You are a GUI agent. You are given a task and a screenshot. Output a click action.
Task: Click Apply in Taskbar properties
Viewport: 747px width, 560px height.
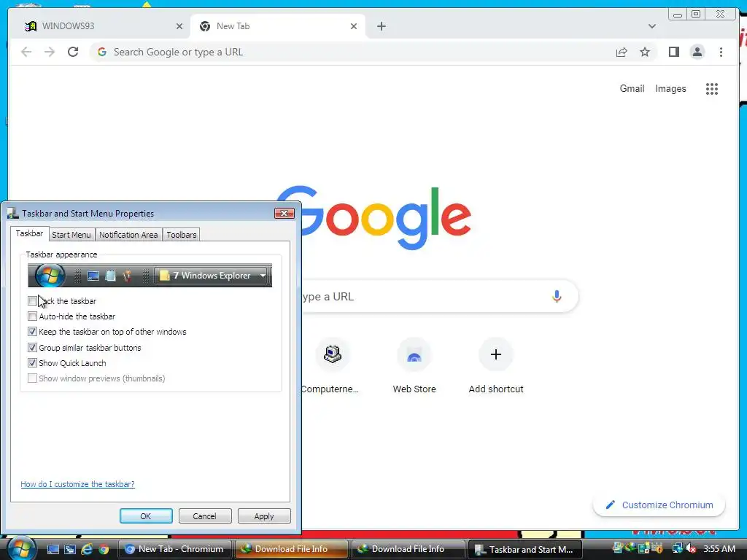[x=264, y=516]
